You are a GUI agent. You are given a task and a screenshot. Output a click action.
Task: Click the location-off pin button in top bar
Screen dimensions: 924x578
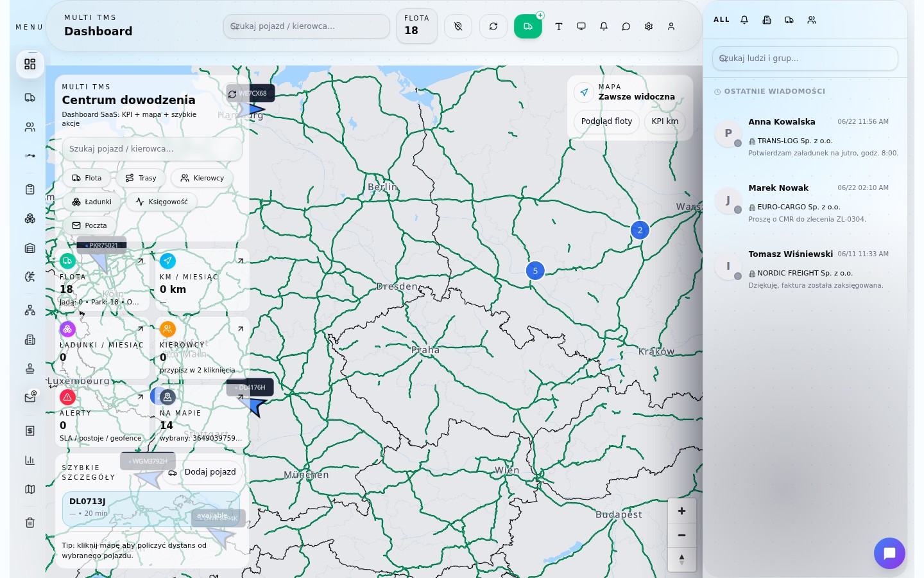458,26
